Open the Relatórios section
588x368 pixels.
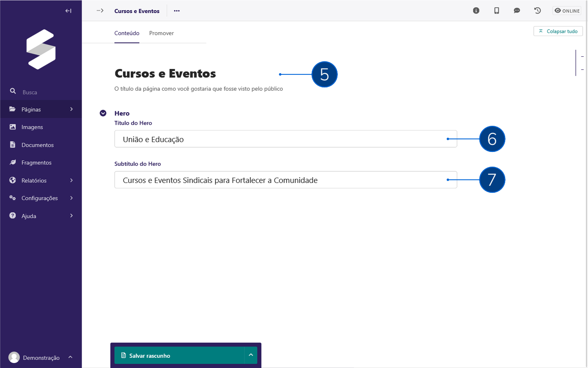34,180
